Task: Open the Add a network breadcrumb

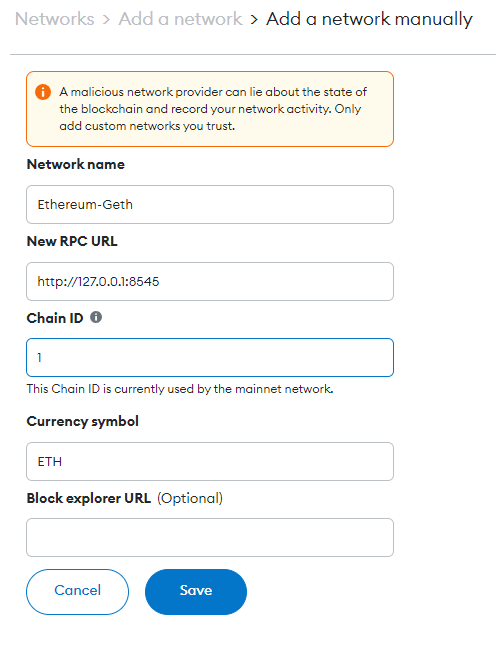Action: click(180, 19)
